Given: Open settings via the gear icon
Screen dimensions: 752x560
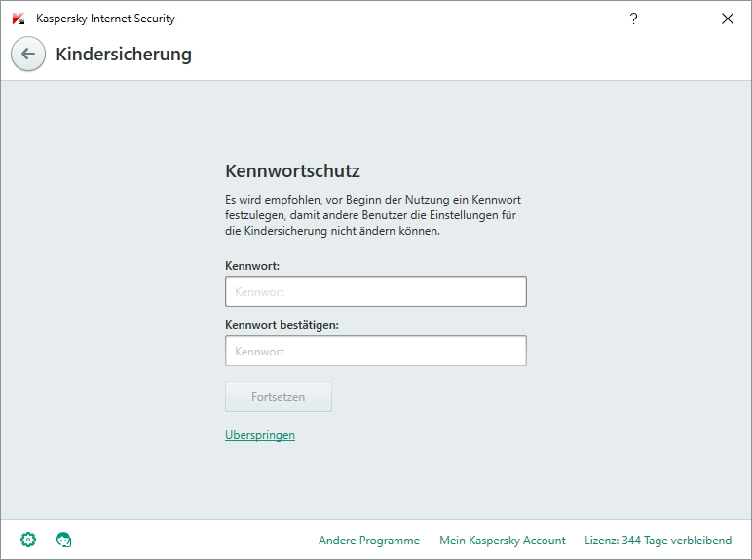Looking at the screenshot, I should [28, 540].
